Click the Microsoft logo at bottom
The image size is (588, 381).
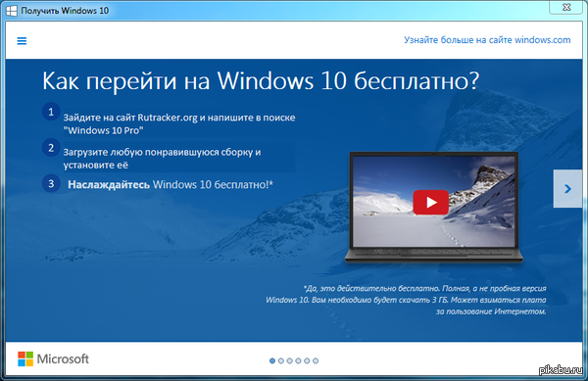pyautogui.click(x=53, y=358)
